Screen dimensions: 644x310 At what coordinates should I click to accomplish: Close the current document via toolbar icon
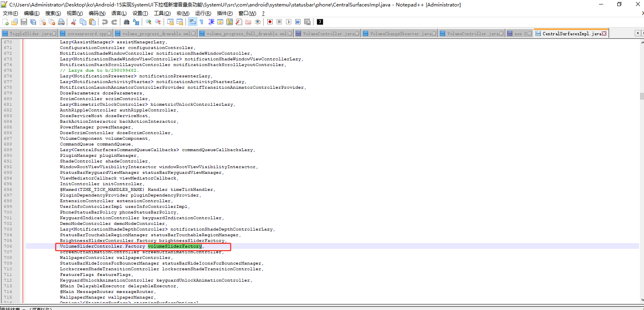coord(43,22)
